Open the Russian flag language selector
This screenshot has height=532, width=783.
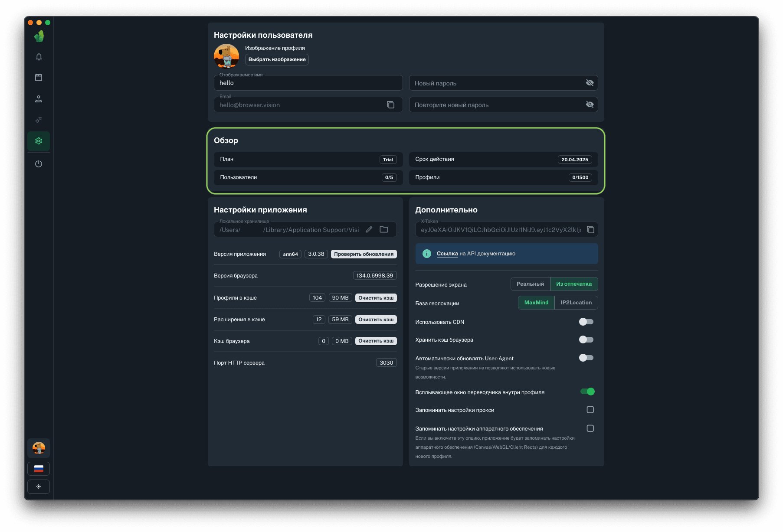(39, 469)
